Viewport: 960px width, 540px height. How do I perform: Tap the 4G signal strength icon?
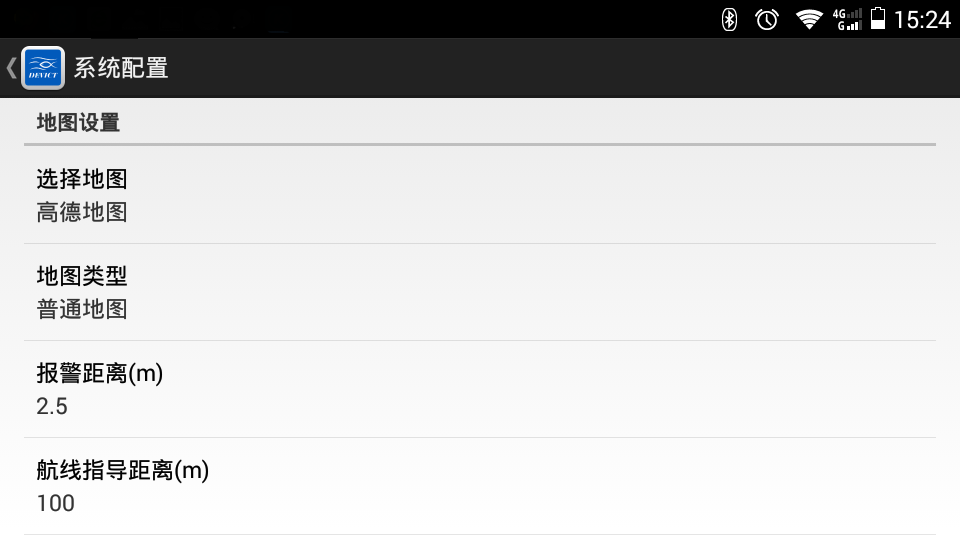(x=847, y=20)
